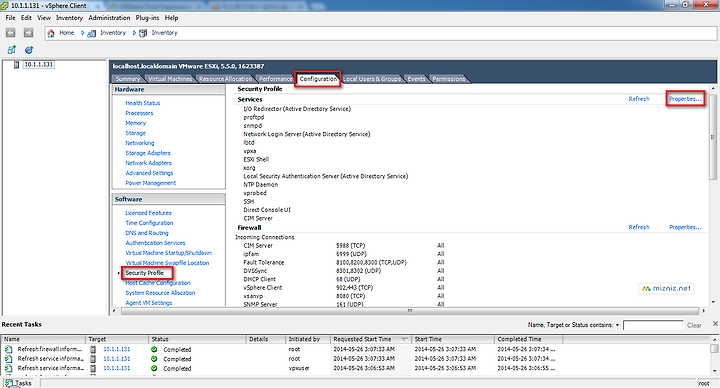Switch to the Permissions tab
The height and width of the screenshot is (388, 720).
(x=449, y=79)
